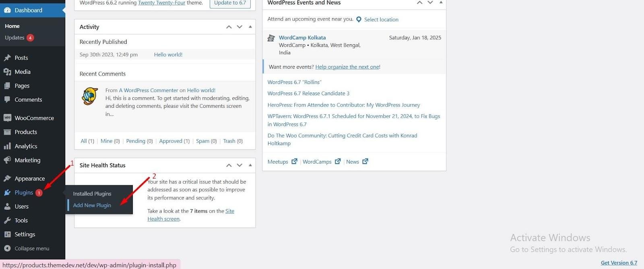This screenshot has height=269, width=644.
Task: Open WordPress 6.7 "Rollins" news
Action: click(x=295, y=82)
